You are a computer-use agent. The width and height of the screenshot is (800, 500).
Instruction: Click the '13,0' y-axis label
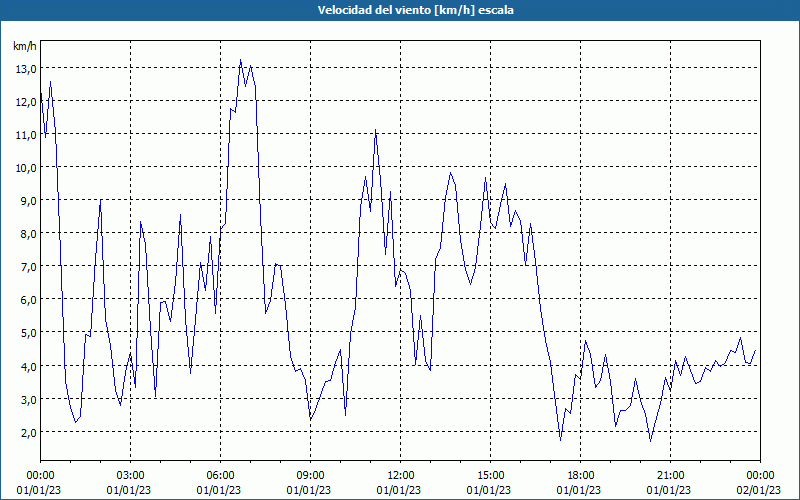26,69
